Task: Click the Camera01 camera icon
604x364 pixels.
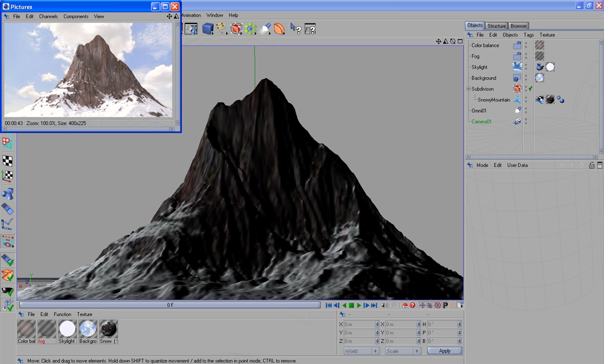Action: click(x=517, y=121)
